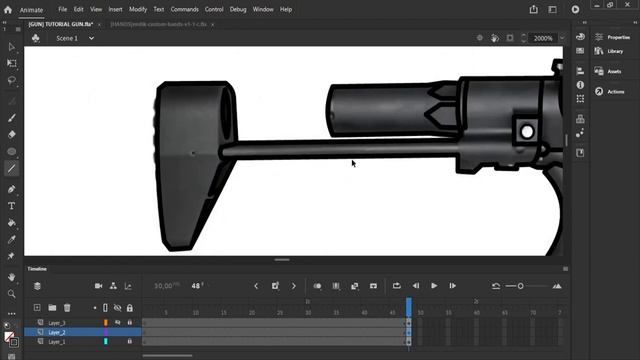The height and width of the screenshot is (360, 640).
Task: Open the zoom percentage dropdown arrow
Action: click(562, 38)
